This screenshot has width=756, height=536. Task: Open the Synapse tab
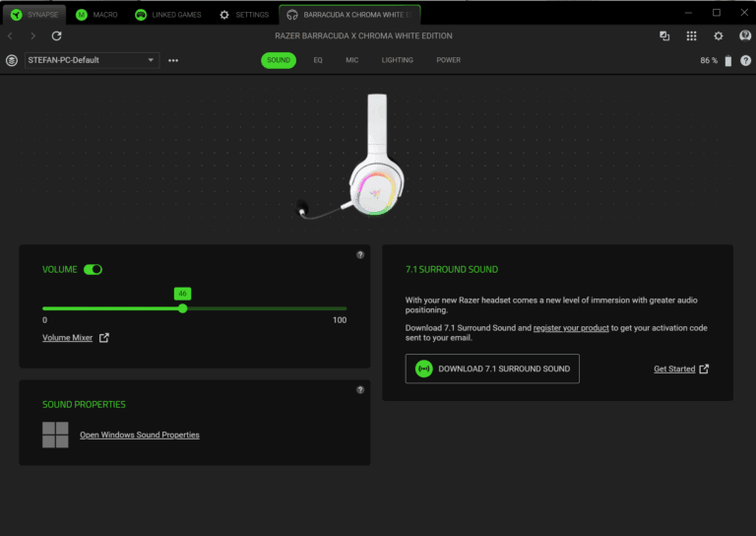point(33,15)
